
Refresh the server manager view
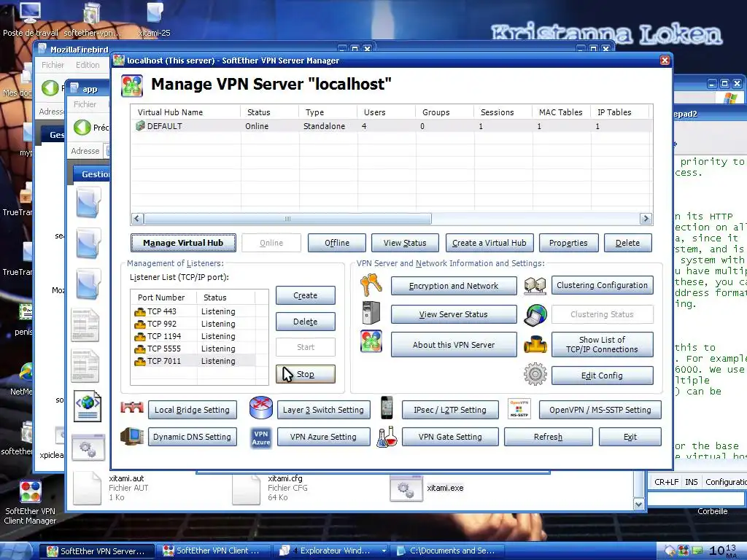(x=549, y=437)
